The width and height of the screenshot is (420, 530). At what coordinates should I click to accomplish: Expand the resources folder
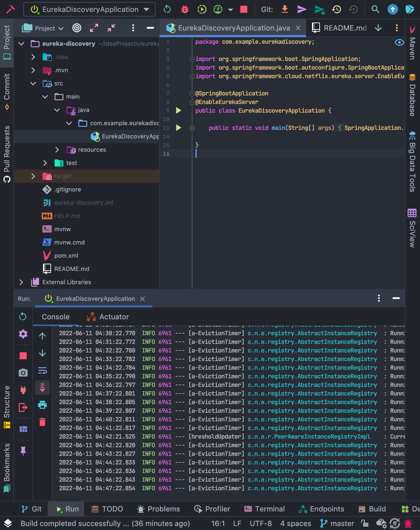57,150
